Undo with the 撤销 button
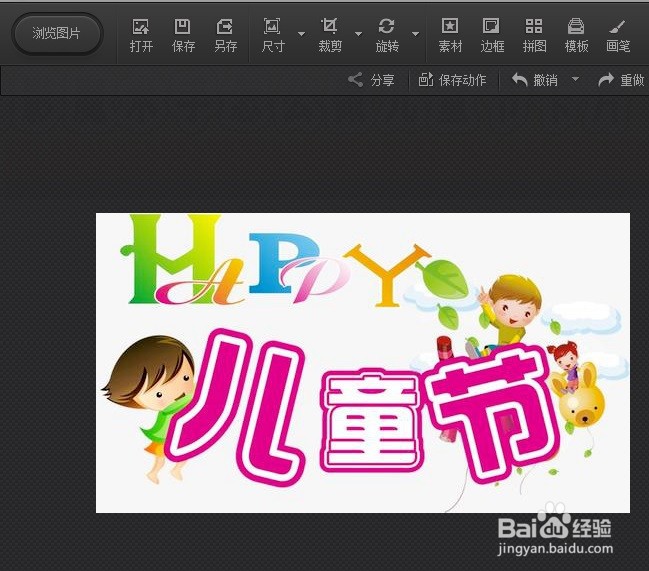This screenshot has height=571, width=649. 534,80
